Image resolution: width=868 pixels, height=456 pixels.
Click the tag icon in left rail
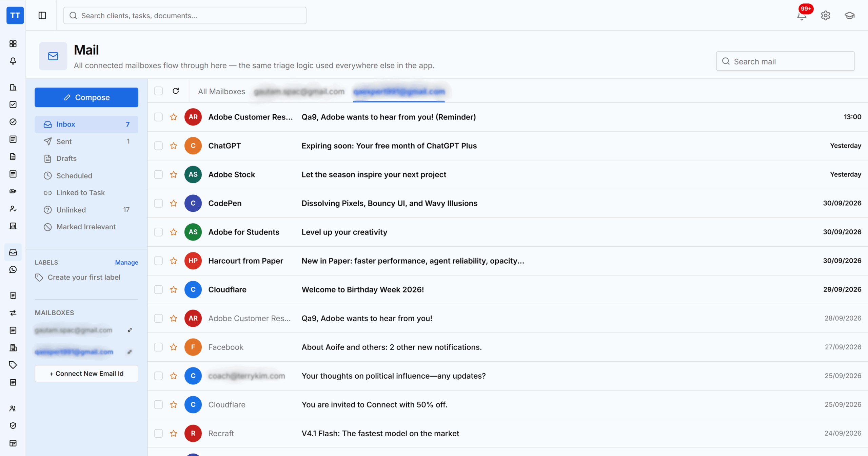click(13, 365)
